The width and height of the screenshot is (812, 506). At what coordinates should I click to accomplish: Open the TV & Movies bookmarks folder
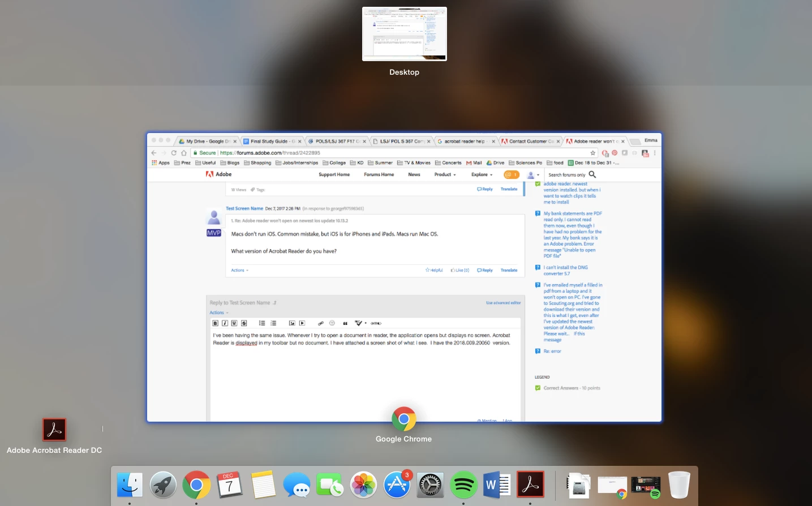click(414, 162)
